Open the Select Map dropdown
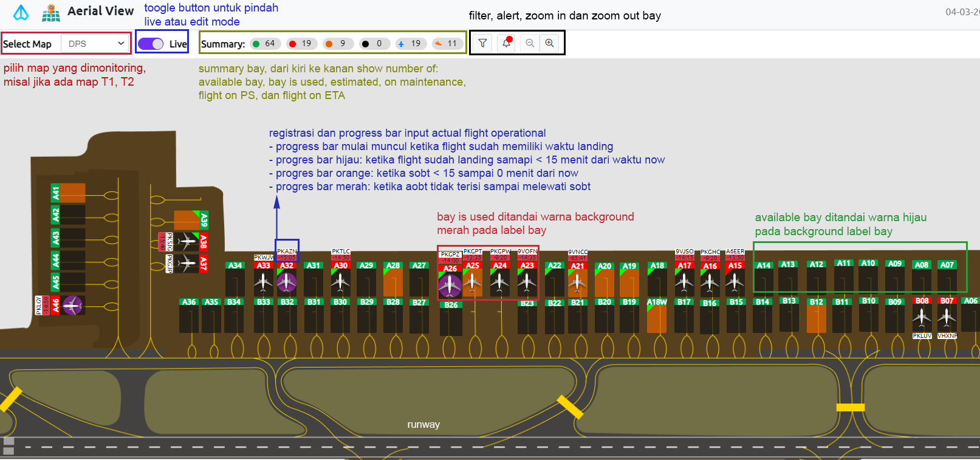Image resolution: width=980 pixels, height=460 pixels. 95,44
